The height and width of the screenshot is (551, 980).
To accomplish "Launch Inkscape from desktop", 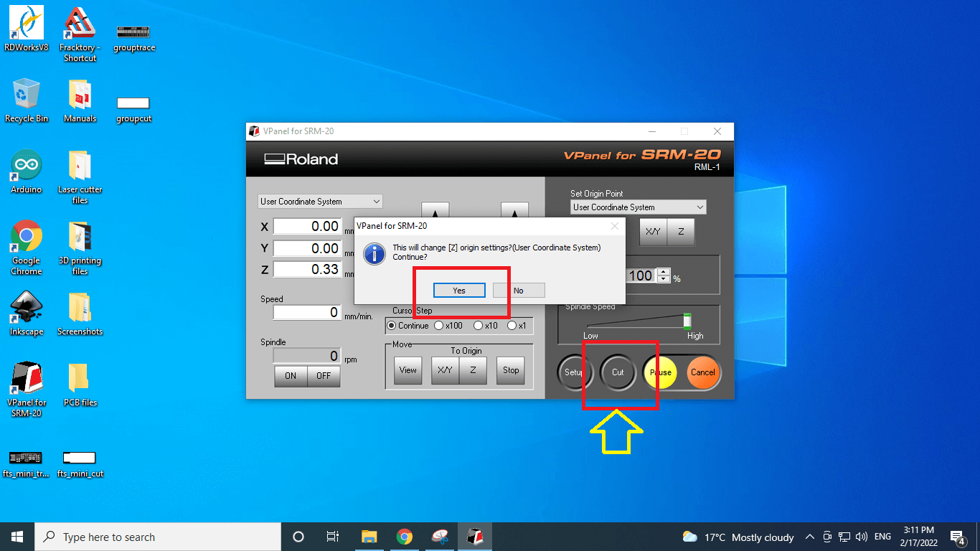I will tap(27, 314).
